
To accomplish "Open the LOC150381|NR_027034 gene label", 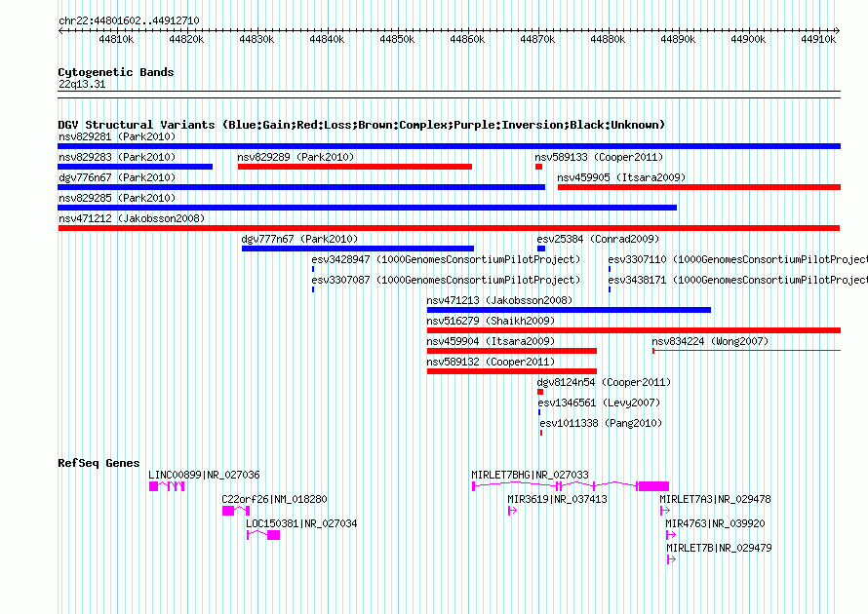I will point(301,523).
